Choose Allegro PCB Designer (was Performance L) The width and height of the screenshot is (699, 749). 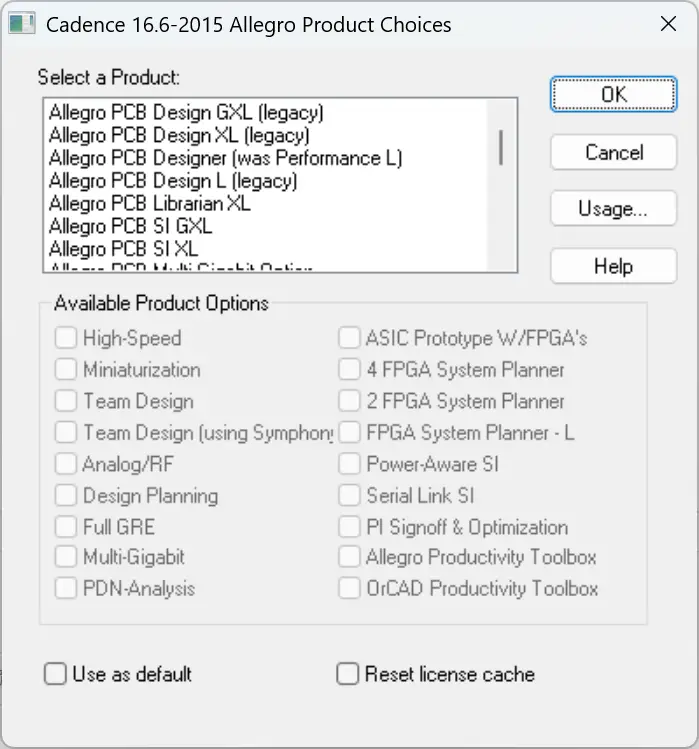click(x=225, y=158)
